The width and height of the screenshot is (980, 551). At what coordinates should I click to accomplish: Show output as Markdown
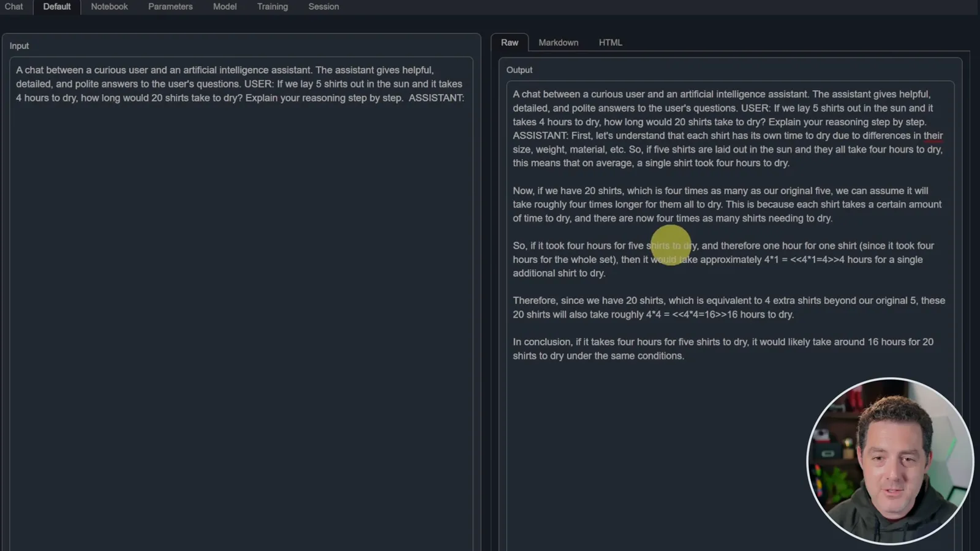click(559, 42)
